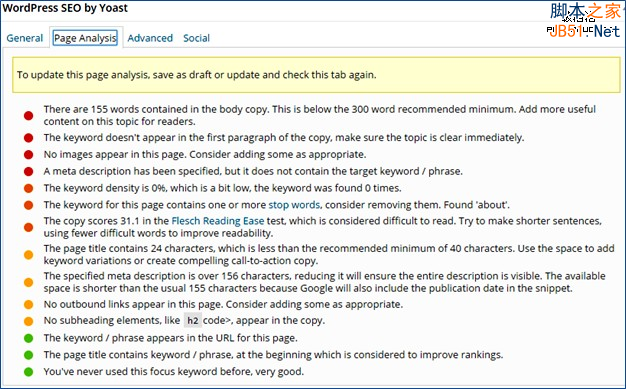
Task: Click green dot beside page title keyword message
Action: click(28, 355)
